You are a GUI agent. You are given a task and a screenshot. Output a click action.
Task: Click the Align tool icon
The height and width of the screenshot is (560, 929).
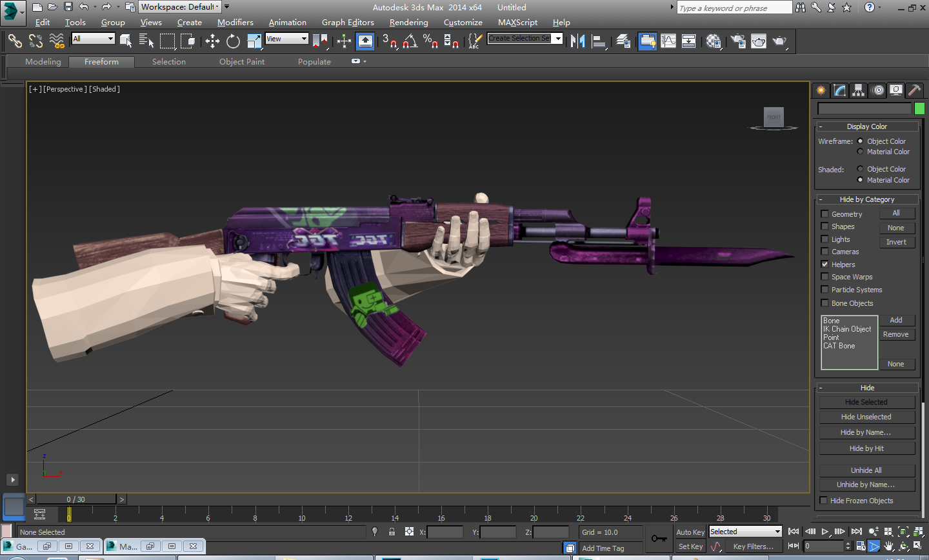(599, 41)
